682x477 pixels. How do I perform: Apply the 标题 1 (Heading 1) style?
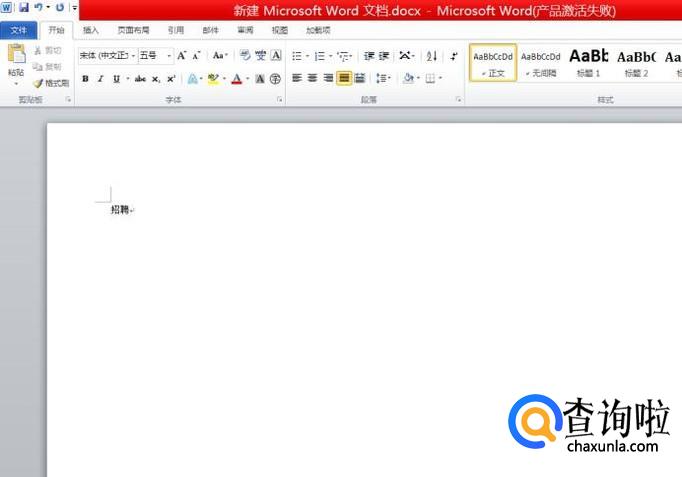point(588,63)
